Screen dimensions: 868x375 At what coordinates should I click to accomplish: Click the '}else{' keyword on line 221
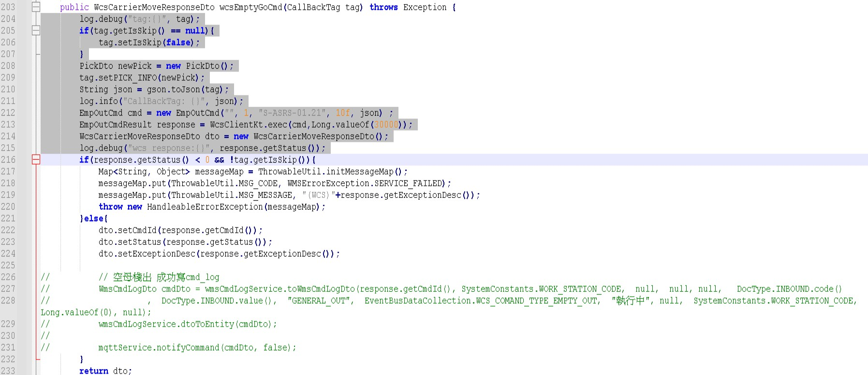(94, 219)
